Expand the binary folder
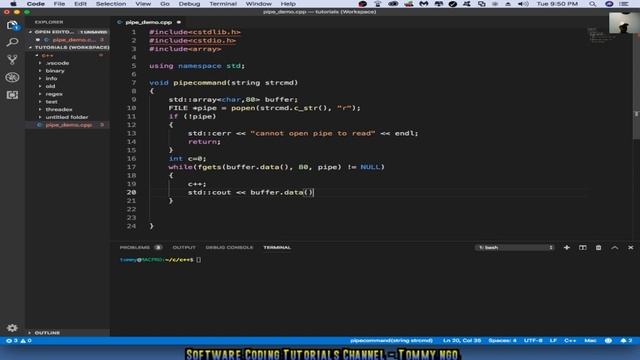640x360 pixels. (55, 71)
